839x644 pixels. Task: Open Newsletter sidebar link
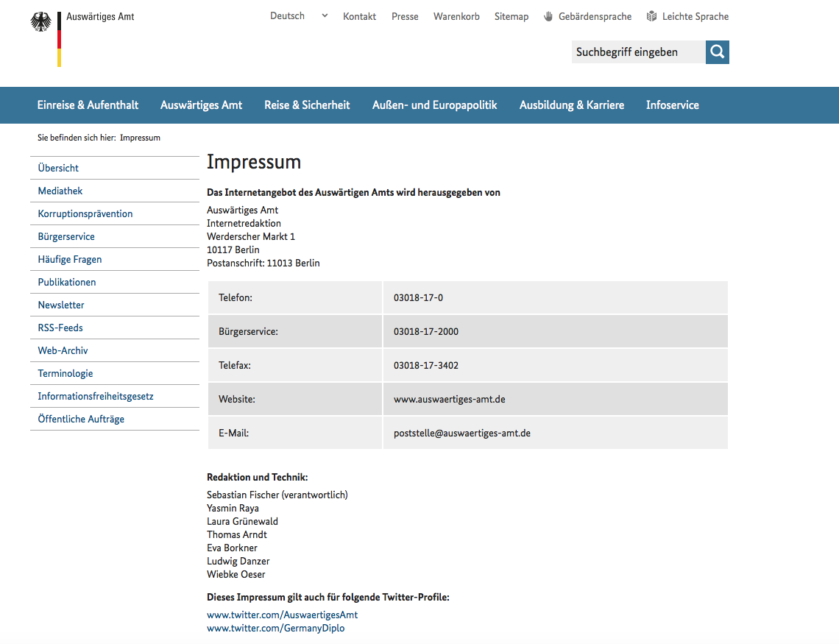pyautogui.click(x=115, y=305)
